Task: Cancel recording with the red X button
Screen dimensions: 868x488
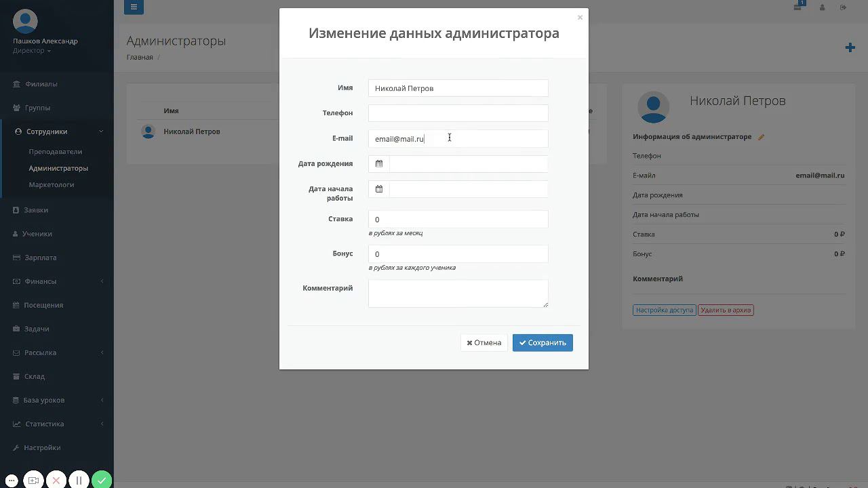Action: tap(56, 480)
